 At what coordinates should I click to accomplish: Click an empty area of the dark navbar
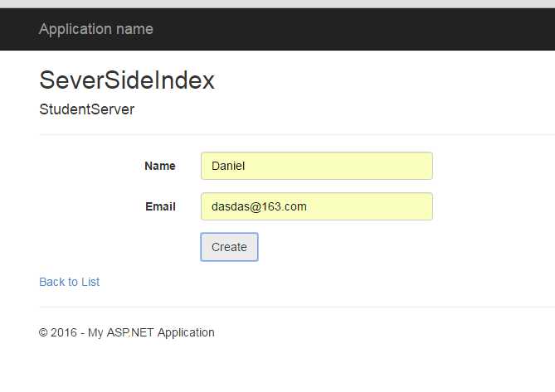[x=373, y=29]
